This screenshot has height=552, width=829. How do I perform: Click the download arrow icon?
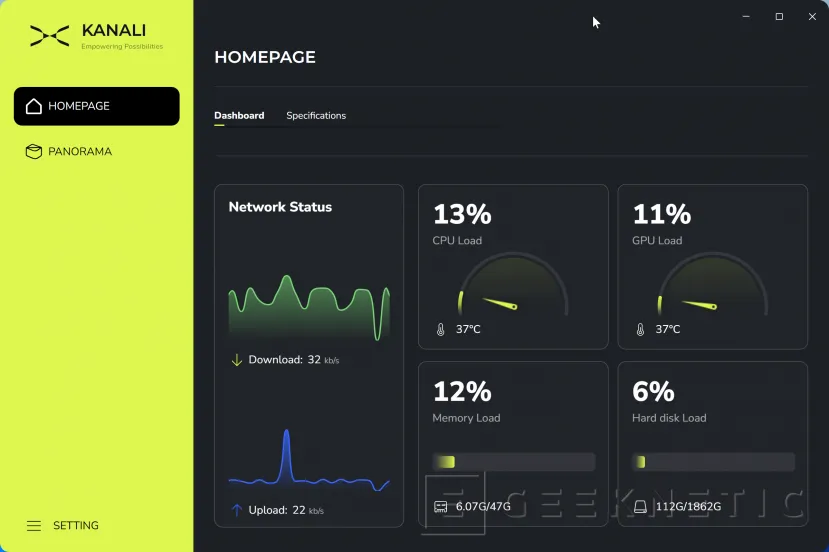237,360
